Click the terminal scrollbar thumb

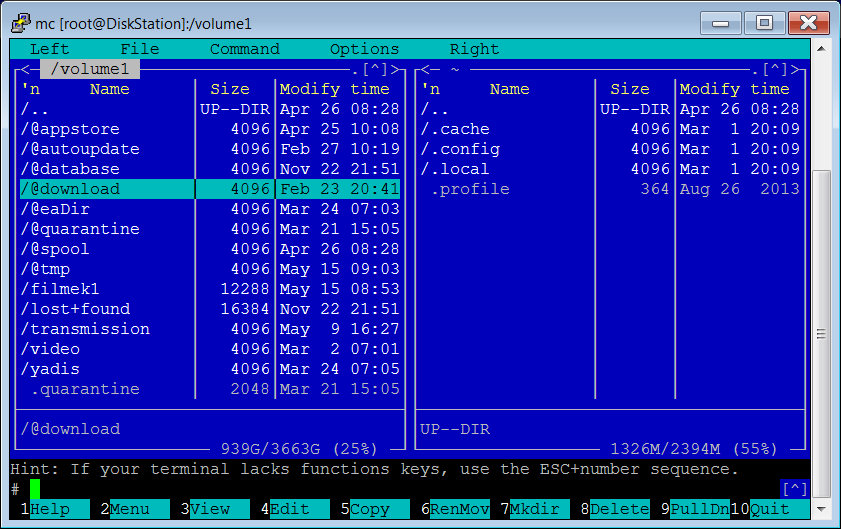point(821,334)
